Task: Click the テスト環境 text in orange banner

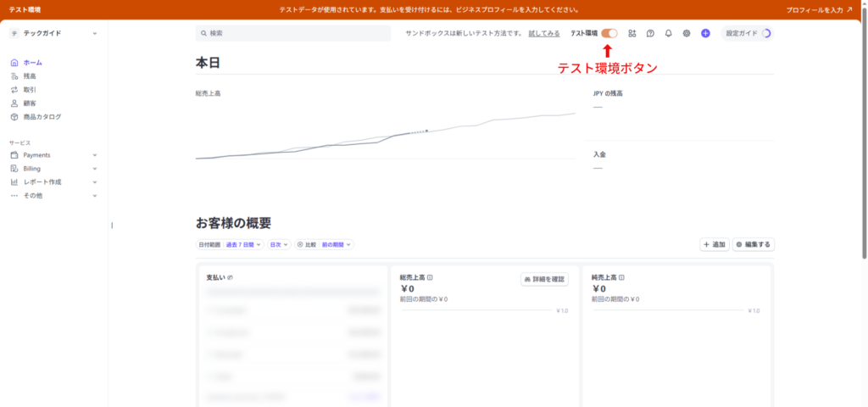Action: (25, 10)
